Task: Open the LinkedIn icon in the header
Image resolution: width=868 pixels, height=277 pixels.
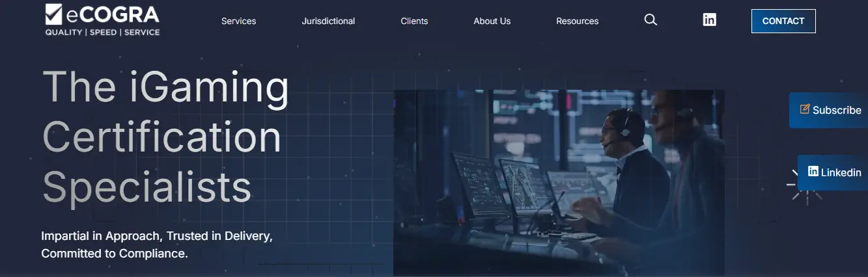Action: 710,20
